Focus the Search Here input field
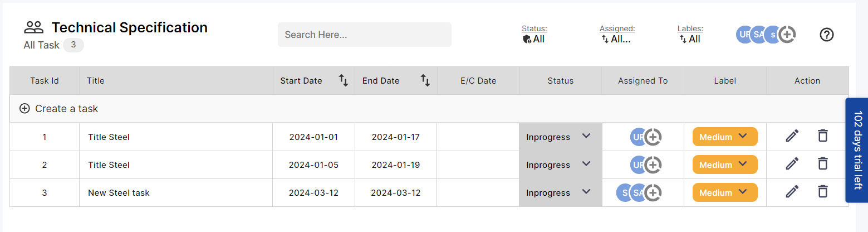The height and width of the screenshot is (232, 868). click(365, 35)
